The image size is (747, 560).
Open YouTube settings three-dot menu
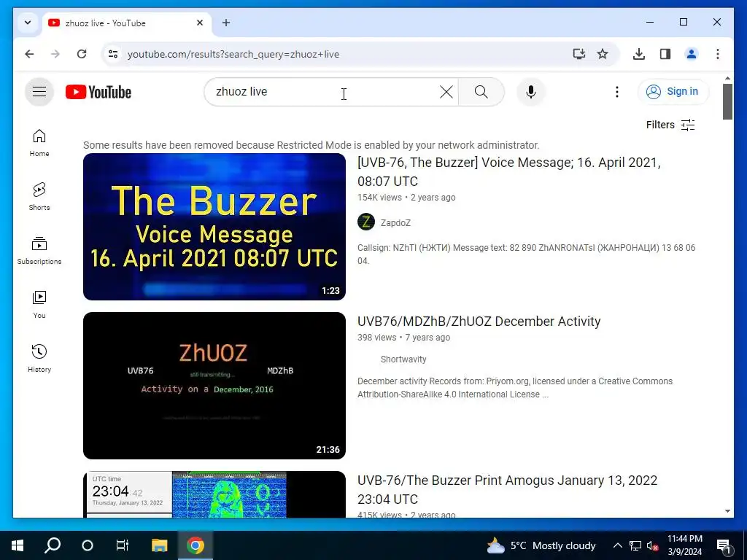pos(617,91)
